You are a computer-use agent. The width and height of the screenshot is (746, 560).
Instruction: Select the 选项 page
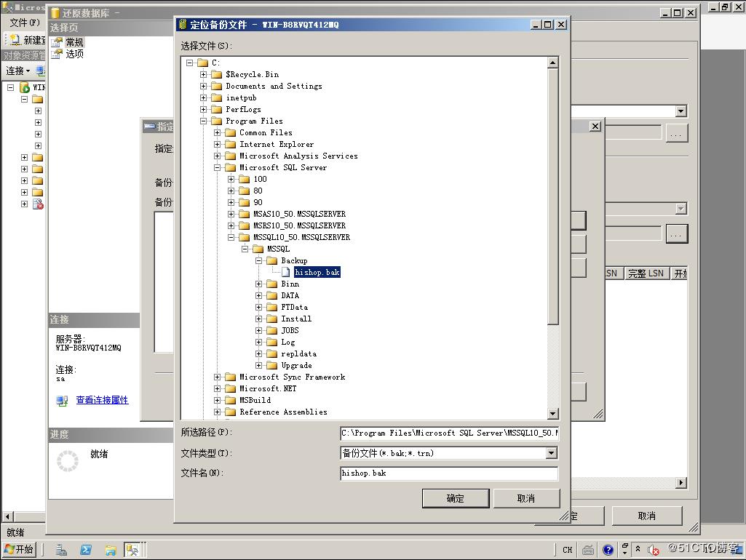(74, 54)
